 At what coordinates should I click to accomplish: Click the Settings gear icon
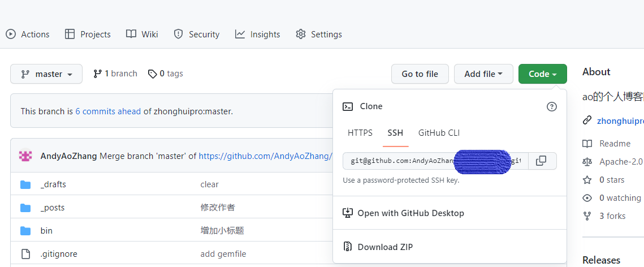tap(301, 34)
